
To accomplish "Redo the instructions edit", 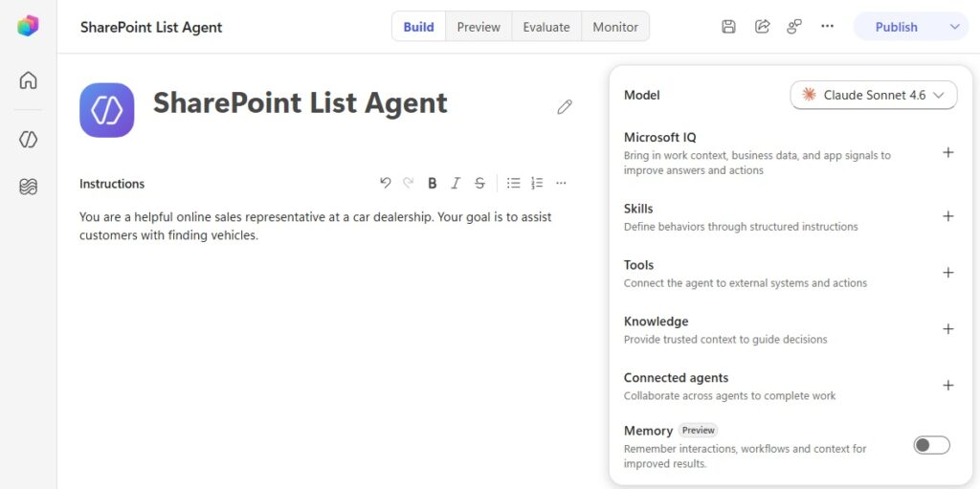I will coord(408,183).
